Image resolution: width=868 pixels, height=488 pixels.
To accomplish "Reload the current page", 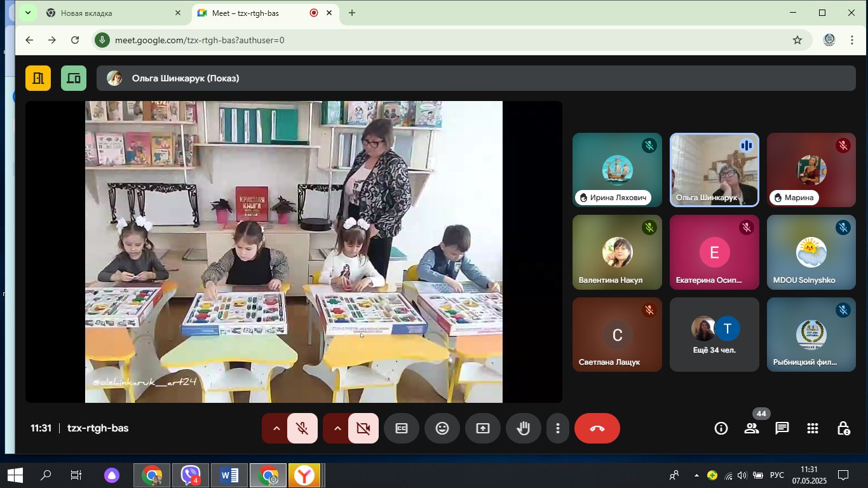I will [75, 40].
